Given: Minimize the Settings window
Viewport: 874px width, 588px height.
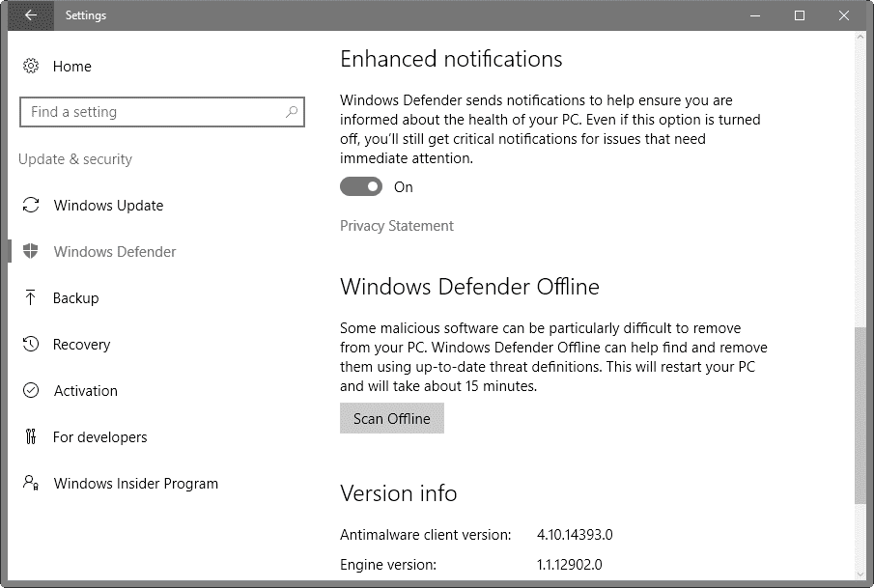Looking at the screenshot, I should pos(755,15).
